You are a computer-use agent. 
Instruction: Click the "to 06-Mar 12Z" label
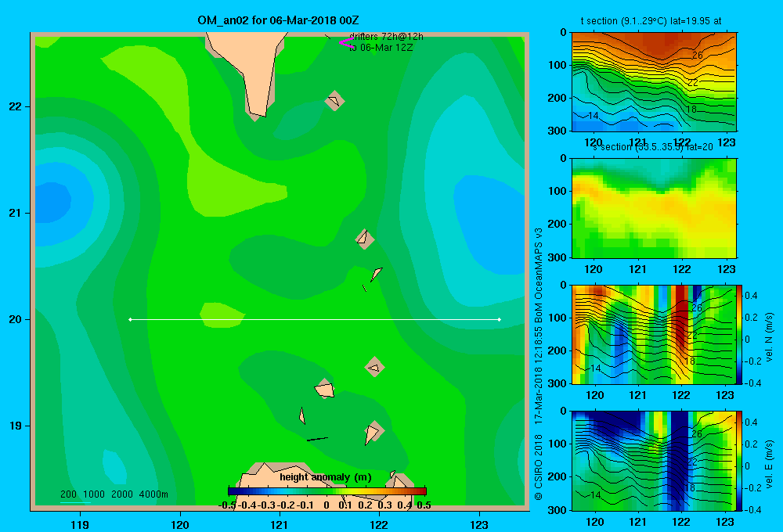pos(381,48)
